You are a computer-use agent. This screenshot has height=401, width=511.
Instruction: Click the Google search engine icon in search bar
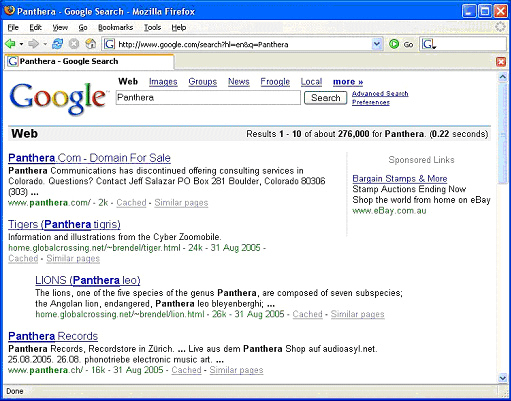point(429,44)
